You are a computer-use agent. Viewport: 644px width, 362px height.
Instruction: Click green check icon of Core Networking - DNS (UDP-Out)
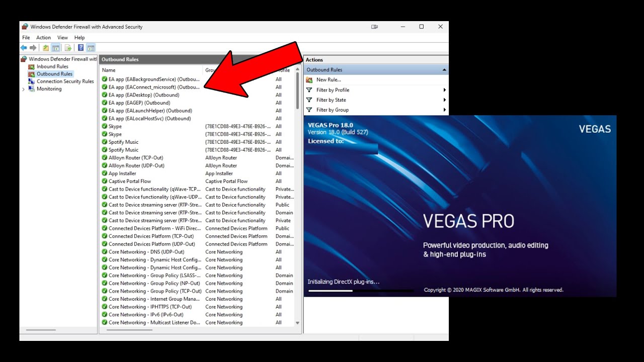105,252
